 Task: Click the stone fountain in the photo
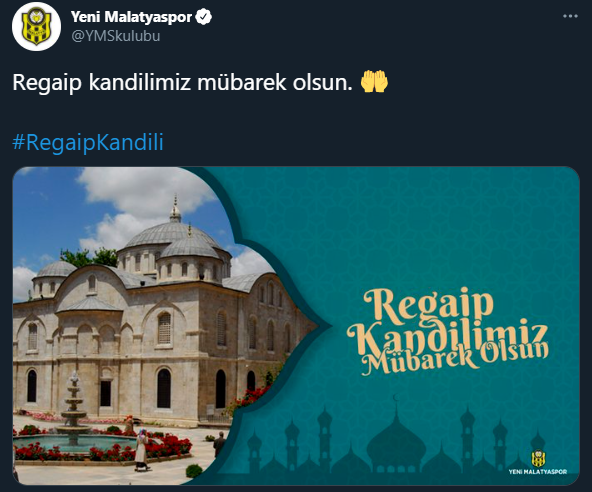coord(74,409)
